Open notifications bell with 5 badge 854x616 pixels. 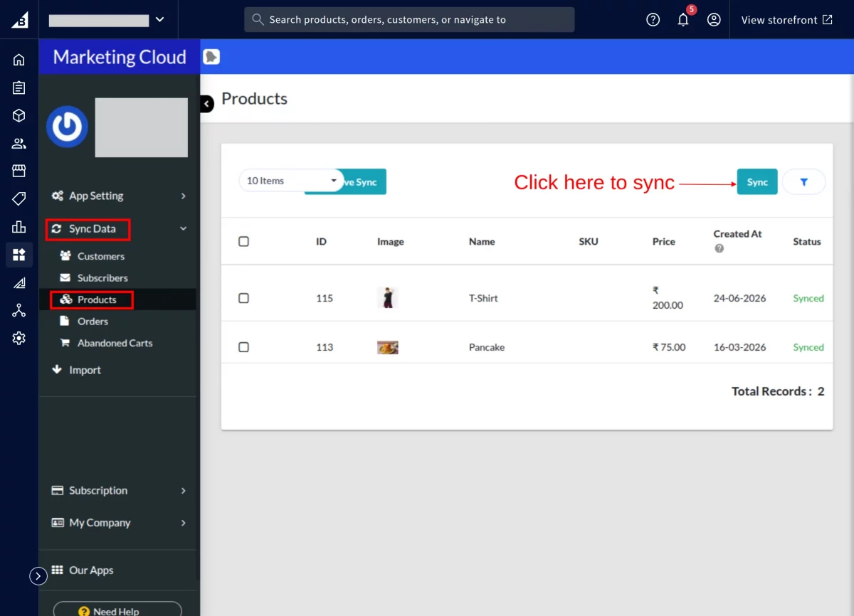pos(684,19)
